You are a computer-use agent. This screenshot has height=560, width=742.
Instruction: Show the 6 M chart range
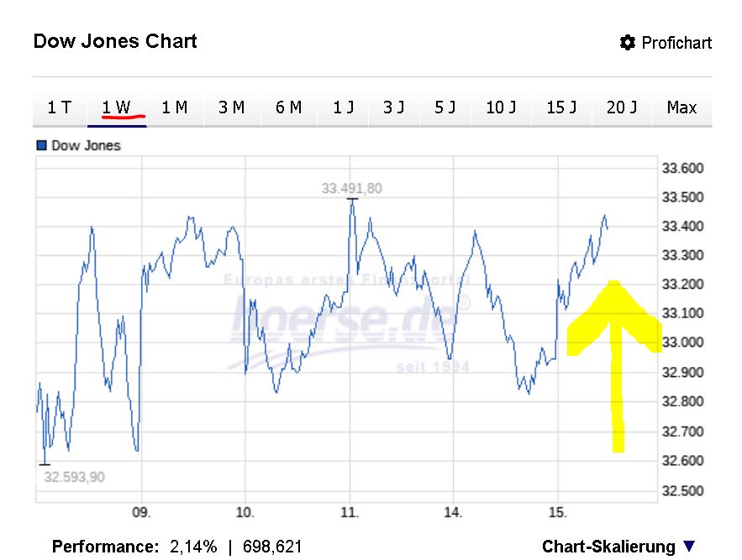288,107
